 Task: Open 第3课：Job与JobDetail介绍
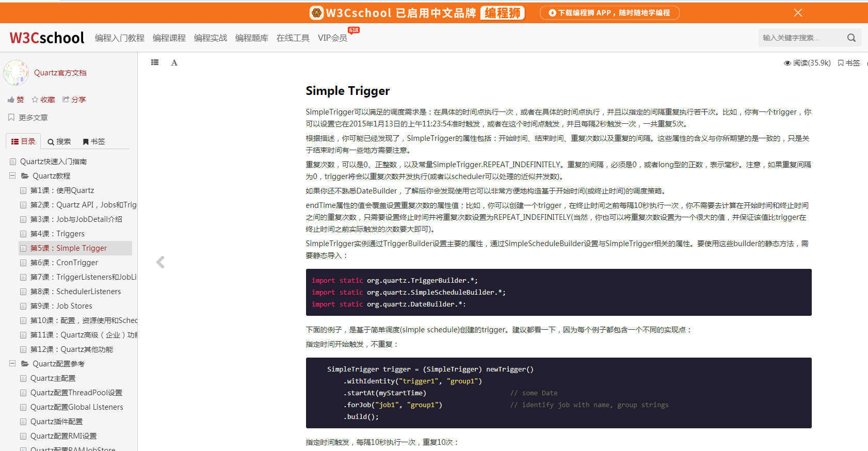pyautogui.click(x=76, y=219)
